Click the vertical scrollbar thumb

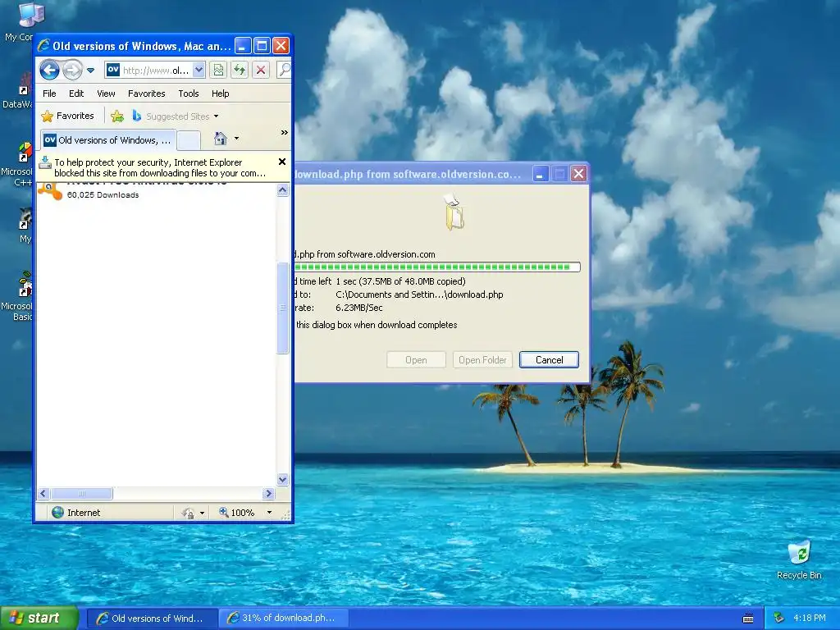[283, 308]
